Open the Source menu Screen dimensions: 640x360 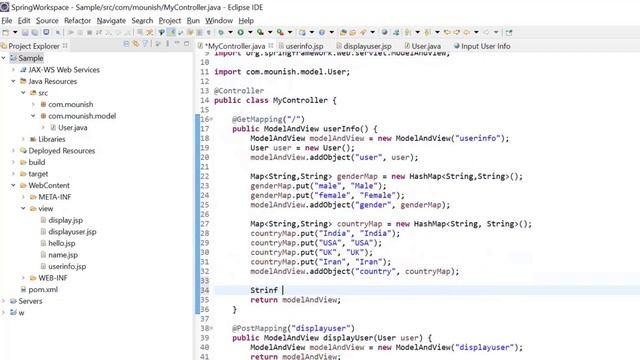(47, 20)
